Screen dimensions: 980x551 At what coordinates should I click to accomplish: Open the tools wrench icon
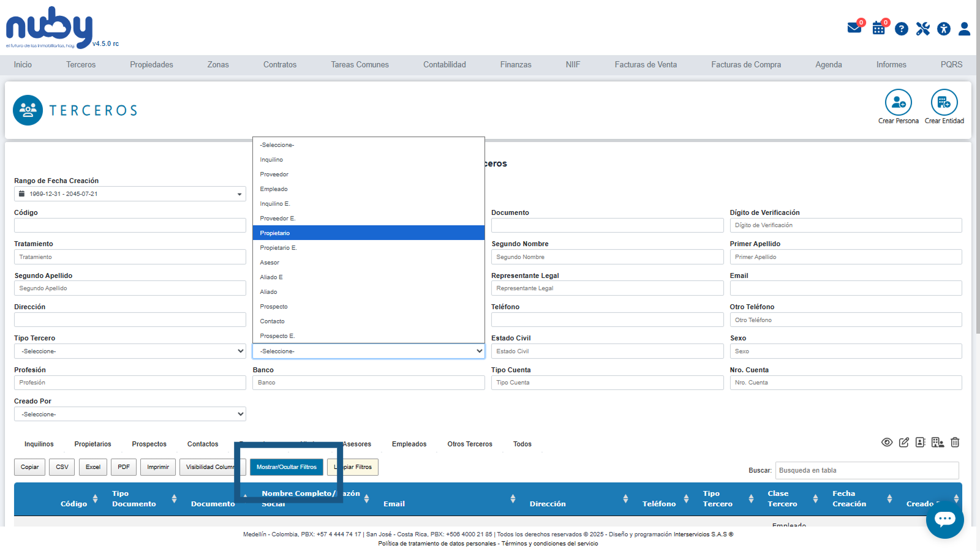point(923,29)
